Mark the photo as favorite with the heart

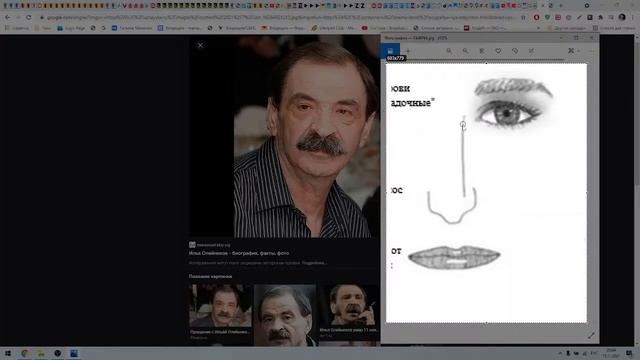498,51
